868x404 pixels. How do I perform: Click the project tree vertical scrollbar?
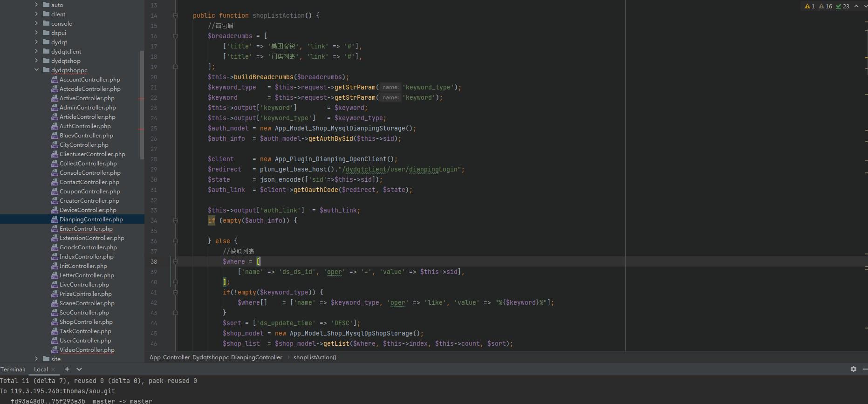142,105
